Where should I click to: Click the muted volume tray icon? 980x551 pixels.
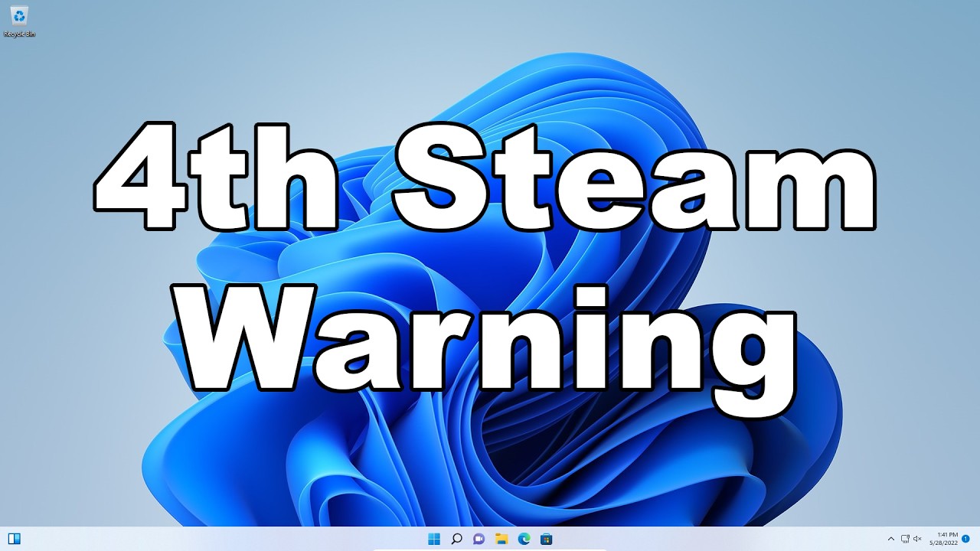click(x=918, y=539)
